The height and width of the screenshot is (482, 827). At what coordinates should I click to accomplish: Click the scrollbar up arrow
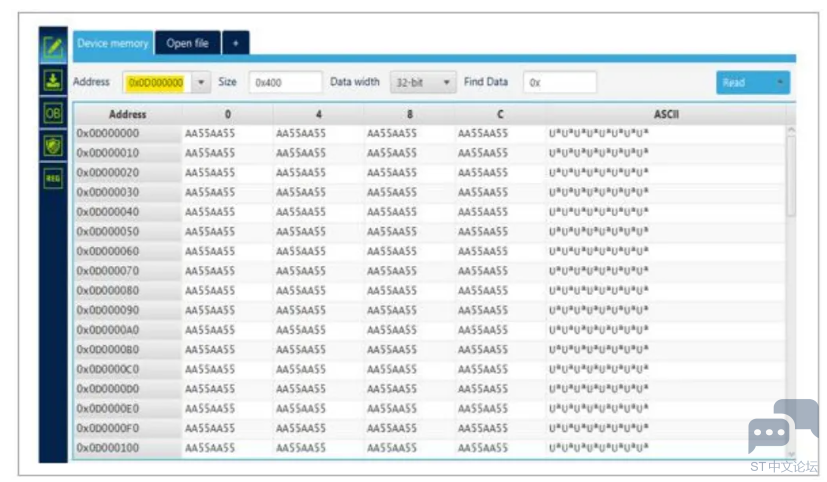[x=791, y=131]
